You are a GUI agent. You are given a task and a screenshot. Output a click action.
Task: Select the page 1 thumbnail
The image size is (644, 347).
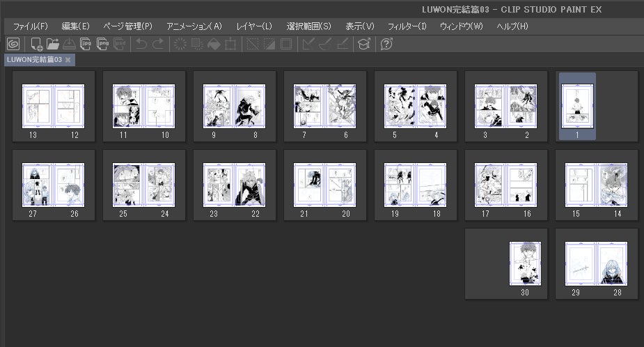[x=577, y=106]
